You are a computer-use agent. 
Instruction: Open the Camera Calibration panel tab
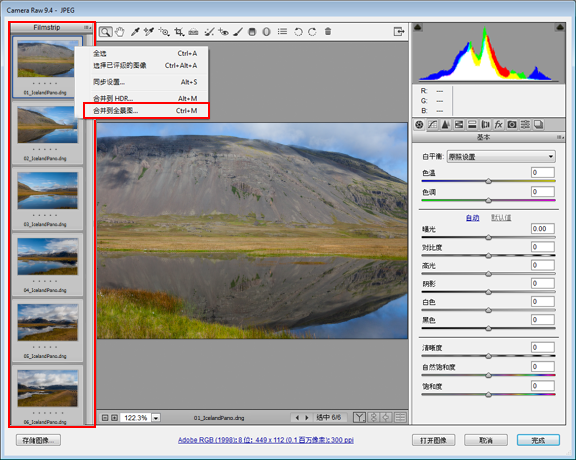512,125
